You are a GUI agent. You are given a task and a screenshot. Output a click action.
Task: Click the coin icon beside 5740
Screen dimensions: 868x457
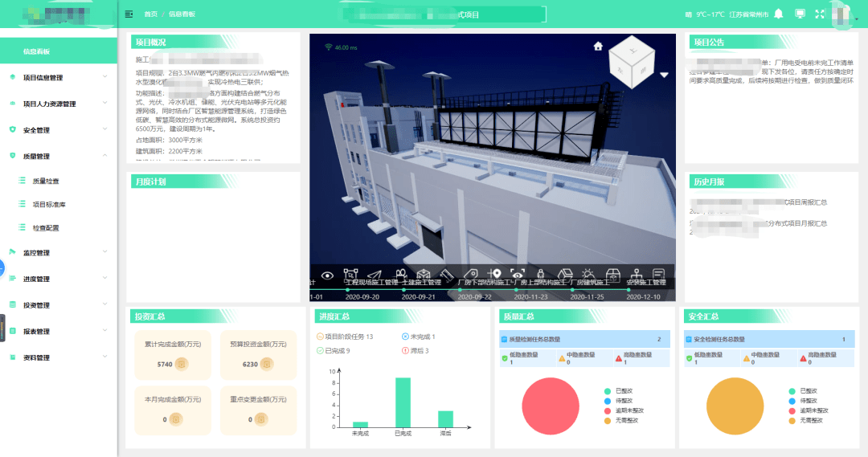tap(182, 364)
